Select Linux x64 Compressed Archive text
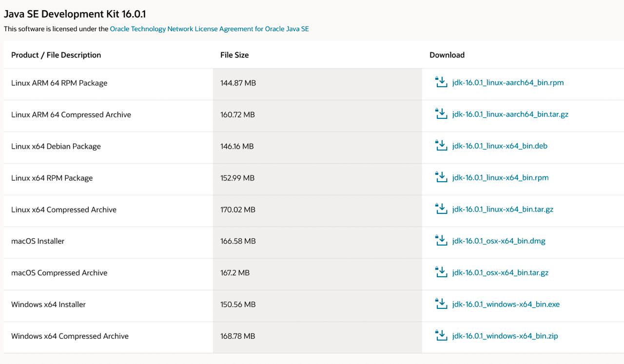 pyautogui.click(x=64, y=210)
